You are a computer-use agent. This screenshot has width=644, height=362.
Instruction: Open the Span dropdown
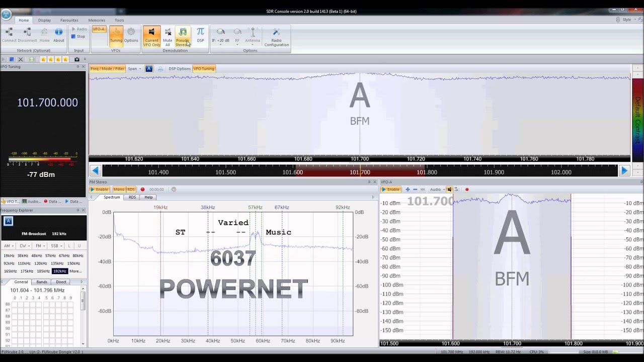[x=134, y=68]
